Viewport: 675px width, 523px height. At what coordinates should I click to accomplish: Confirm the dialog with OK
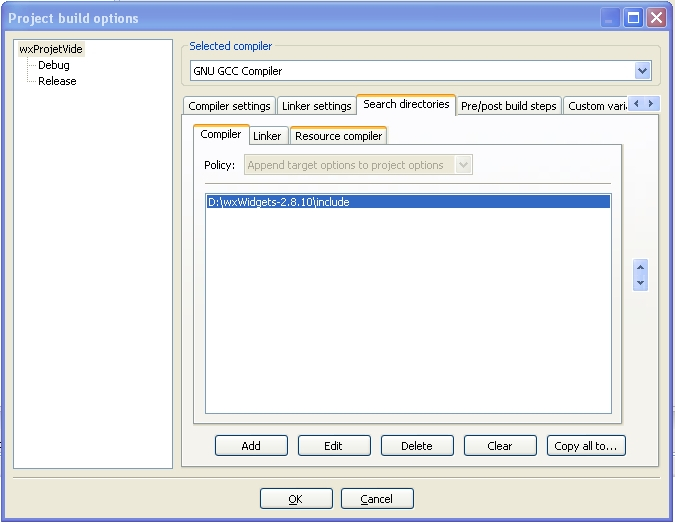[x=295, y=499]
